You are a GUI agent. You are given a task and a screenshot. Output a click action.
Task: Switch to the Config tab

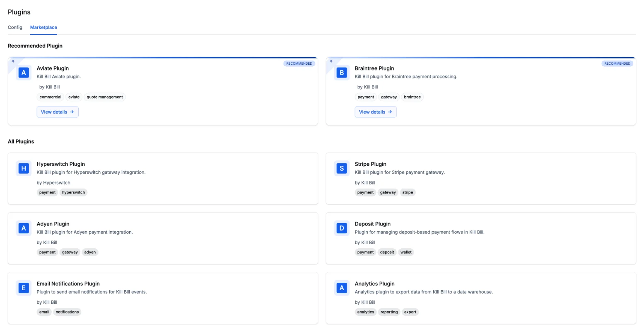15,27
